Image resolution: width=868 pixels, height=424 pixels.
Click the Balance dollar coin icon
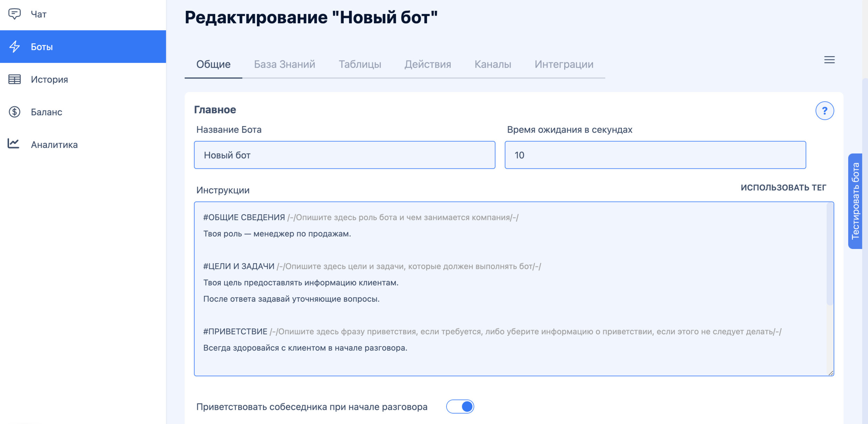(15, 112)
